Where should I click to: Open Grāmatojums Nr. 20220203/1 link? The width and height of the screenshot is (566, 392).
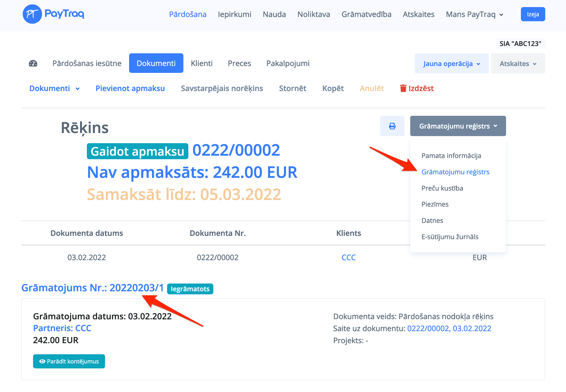click(x=93, y=288)
